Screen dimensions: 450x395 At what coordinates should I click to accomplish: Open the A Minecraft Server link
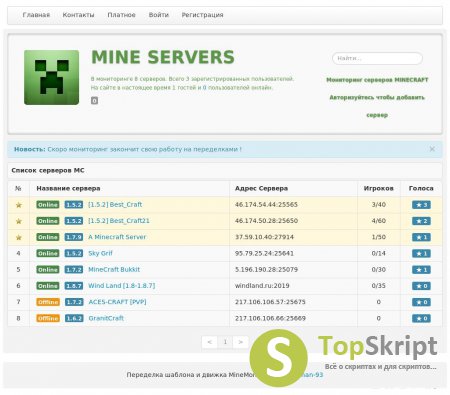click(117, 237)
